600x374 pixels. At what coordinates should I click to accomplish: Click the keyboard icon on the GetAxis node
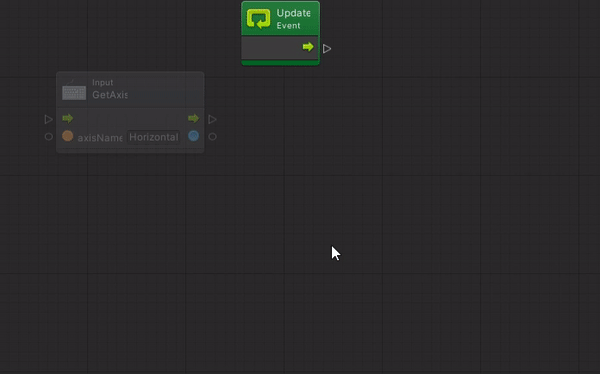74,91
